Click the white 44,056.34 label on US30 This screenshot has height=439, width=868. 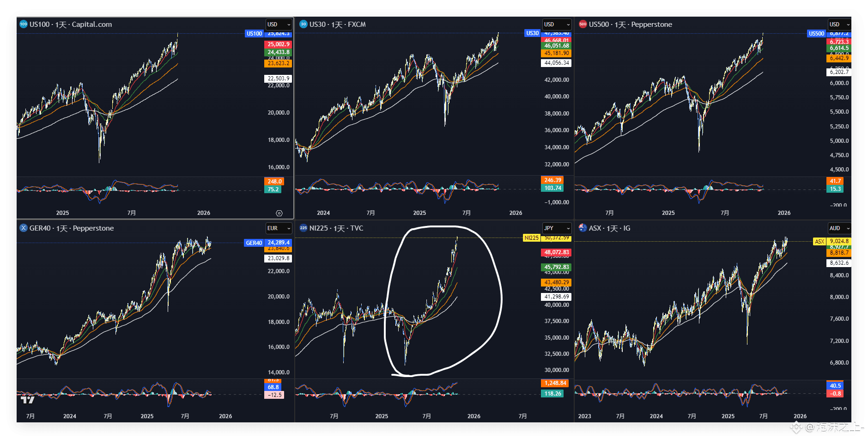point(557,63)
